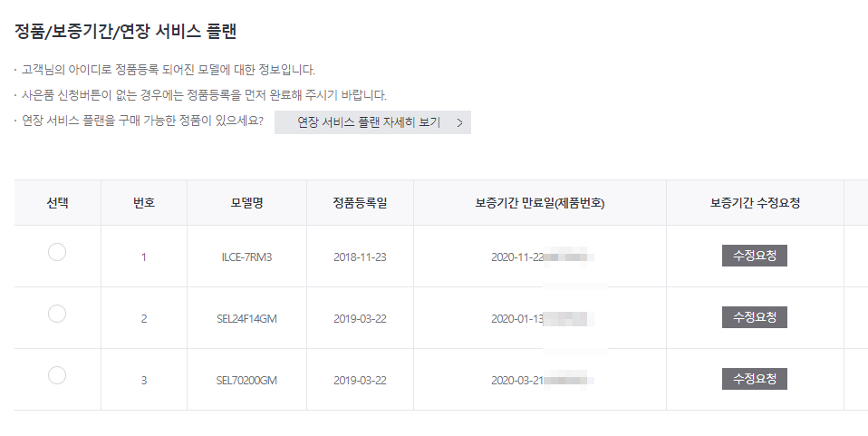Click registration date 2018-11-23 cell
The width and height of the screenshot is (868, 436).
(360, 257)
